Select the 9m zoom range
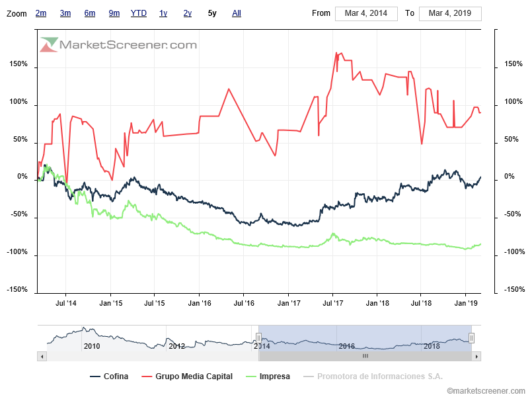Screen dimensions: 532x397 click(x=114, y=13)
